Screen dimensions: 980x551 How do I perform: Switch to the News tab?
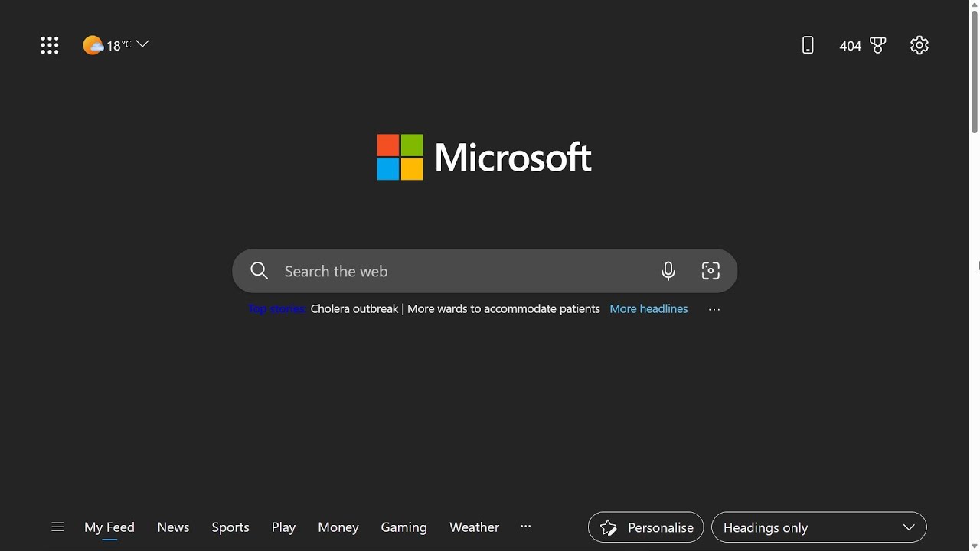click(x=173, y=527)
